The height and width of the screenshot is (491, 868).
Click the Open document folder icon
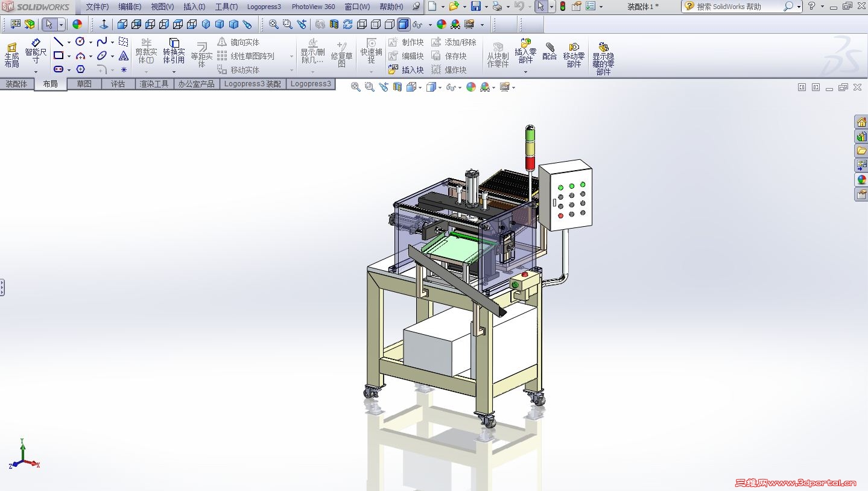pos(454,6)
